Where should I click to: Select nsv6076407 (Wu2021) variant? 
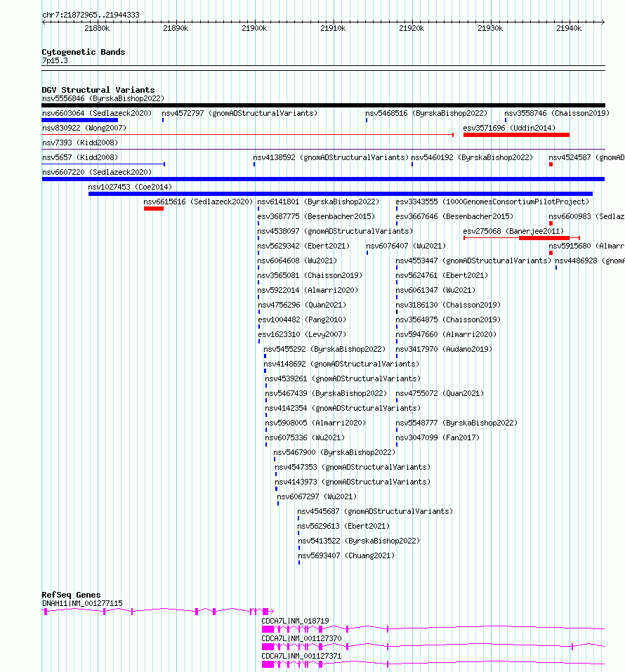(x=406, y=246)
